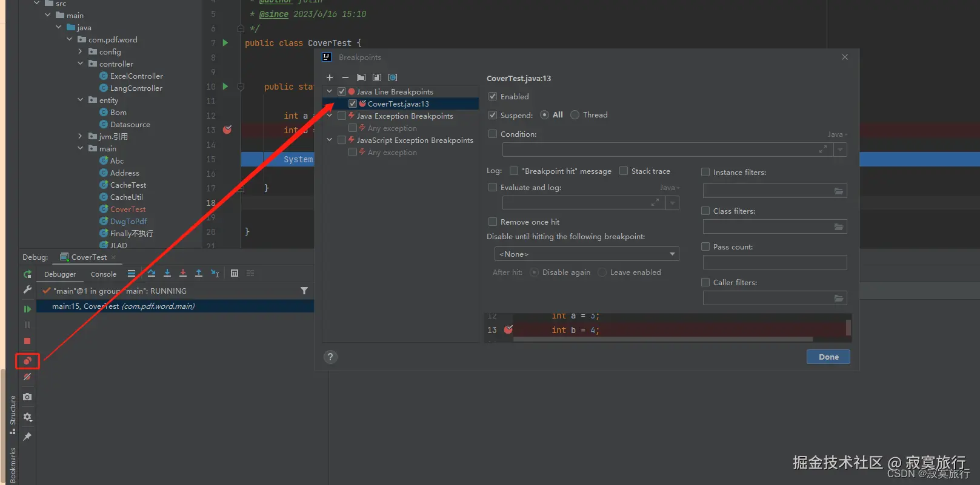Check the Remove once hit checkbox
The width and height of the screenshot is (980, 485).
tap(493, 222)
